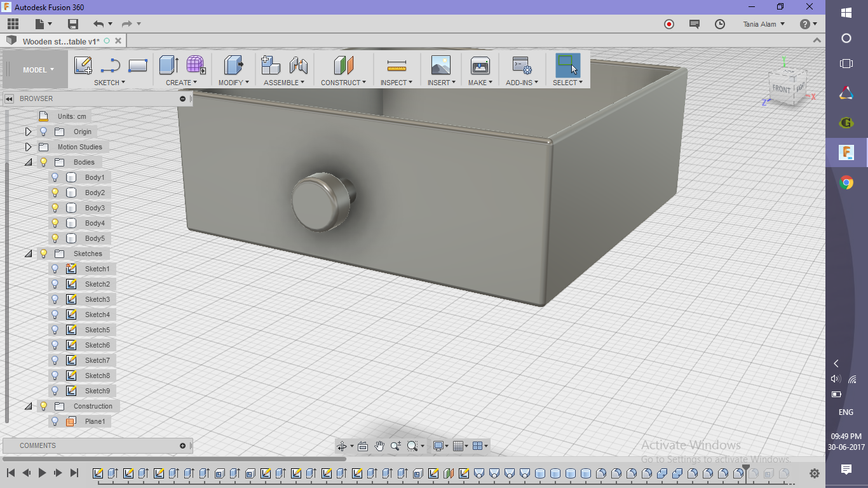Click the Offset Plane construct icon
Screen dimensions: 868x488
pyautogui.click(x=343, y=65)
